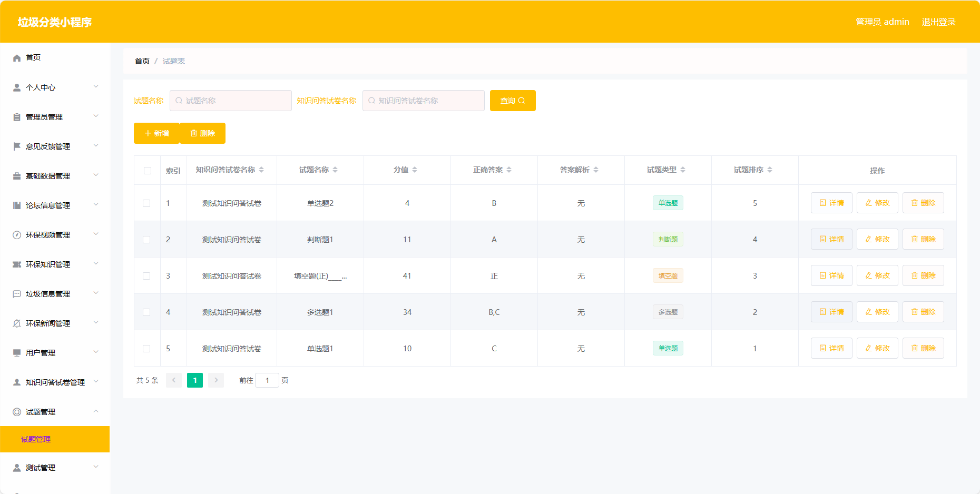This screenshot has height=494, width=980.
Task: Click the compass icon next to 环保视频管理
Action: tap(17, 235)
